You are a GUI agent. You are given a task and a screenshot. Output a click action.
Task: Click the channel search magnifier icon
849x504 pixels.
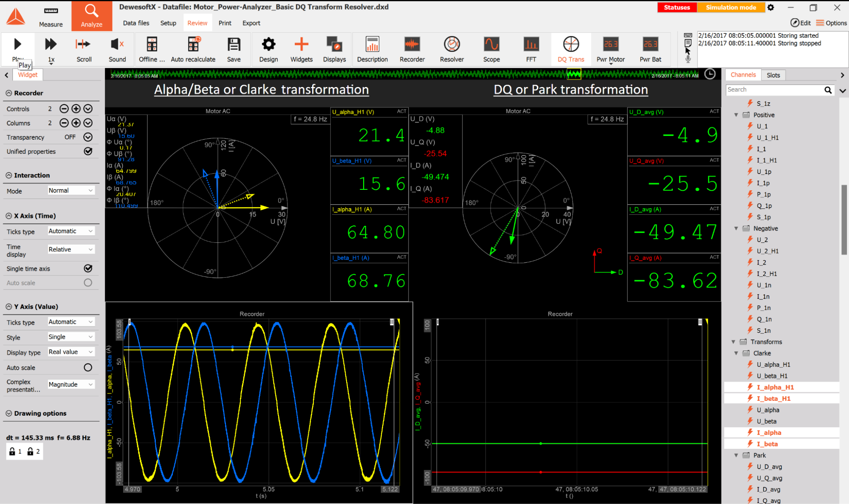click(828, 90)
